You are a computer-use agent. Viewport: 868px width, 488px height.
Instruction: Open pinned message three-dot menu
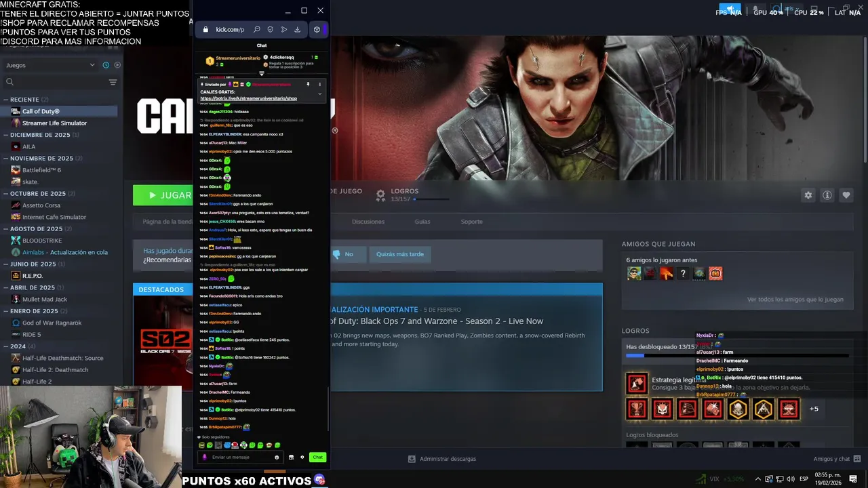tap(319, 85)
